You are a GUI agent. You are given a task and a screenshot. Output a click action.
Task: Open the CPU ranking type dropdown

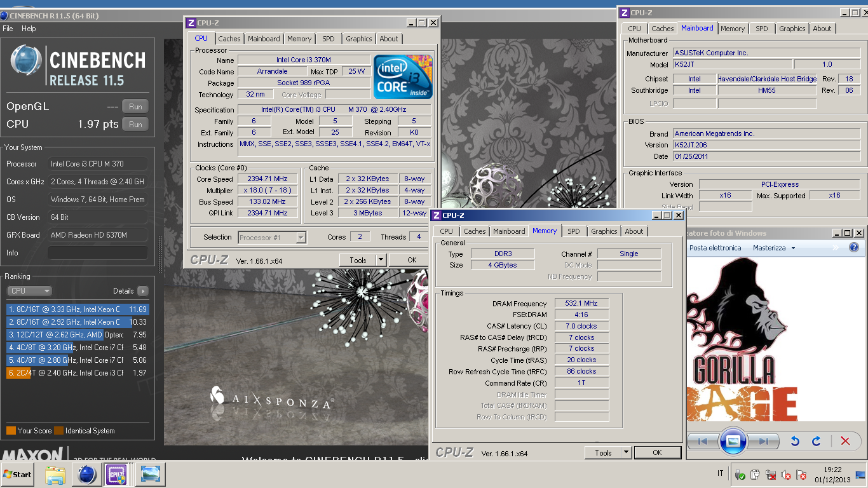(x=29, y=291)
